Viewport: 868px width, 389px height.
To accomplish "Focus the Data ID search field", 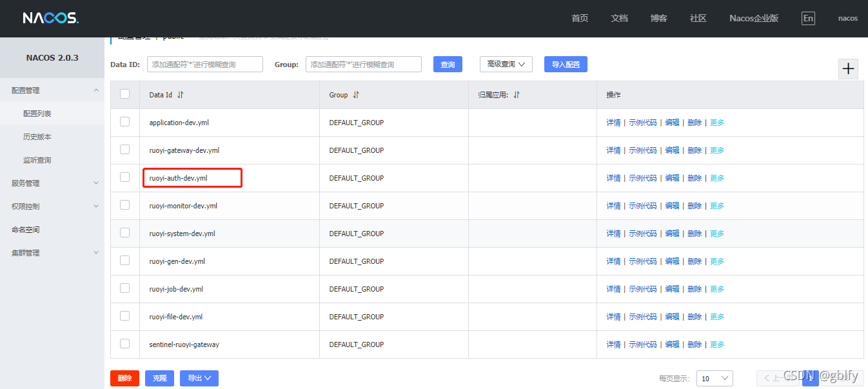I will 205,64.
